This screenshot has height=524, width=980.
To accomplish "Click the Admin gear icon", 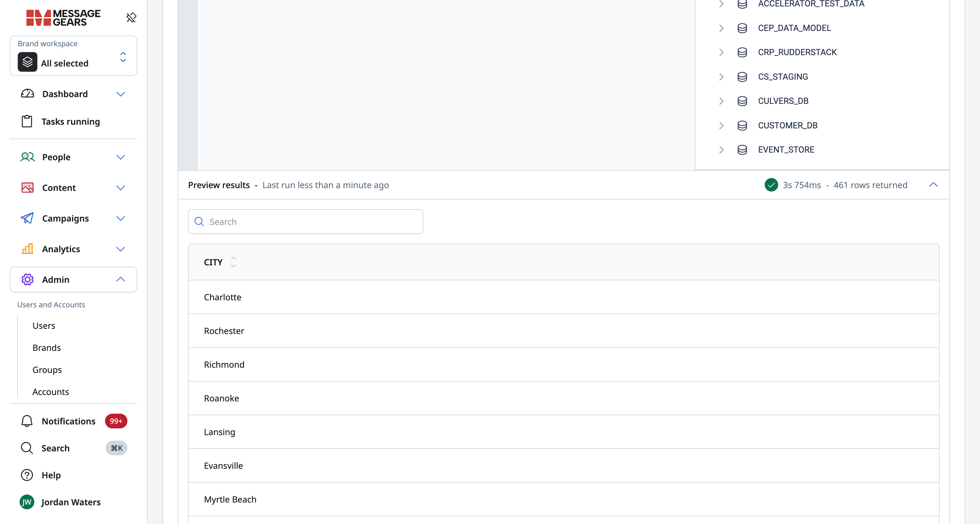I will click(x=27, y=279).
